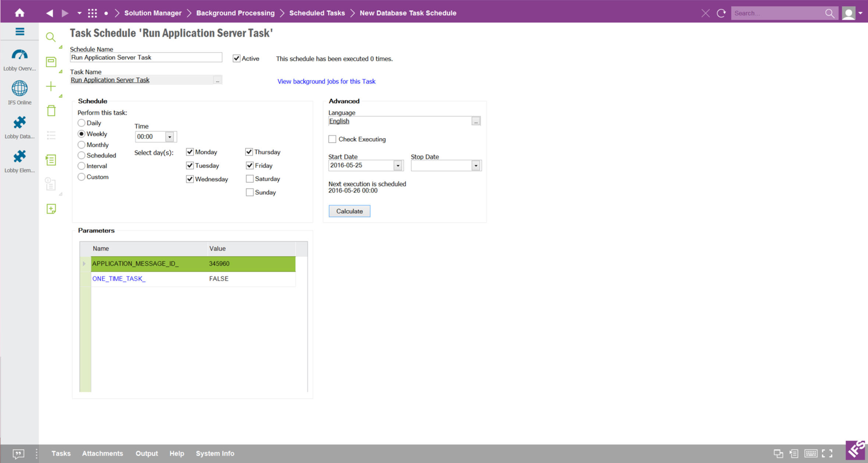Click the Search toolbar icon

[51, 37]
